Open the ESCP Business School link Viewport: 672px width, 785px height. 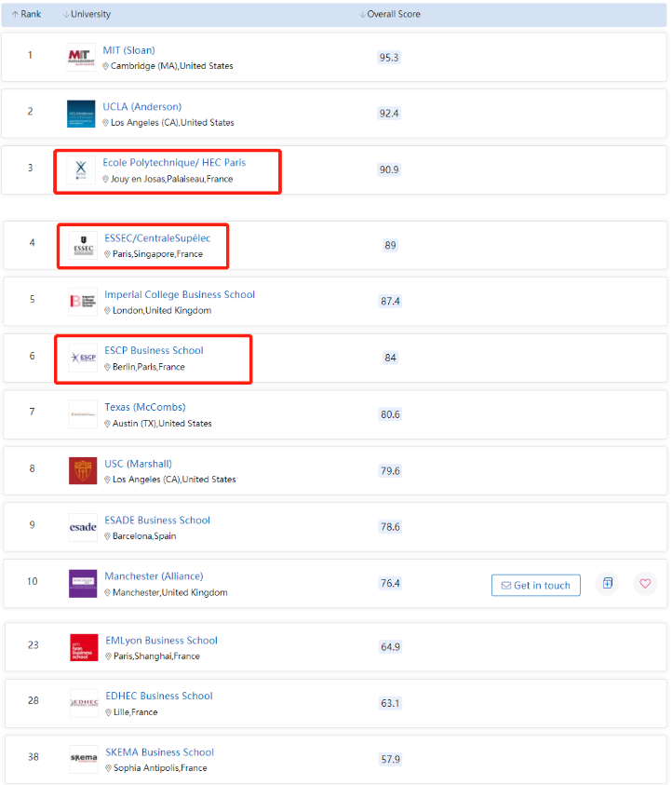pyautogui.click(x=155, y=350)
